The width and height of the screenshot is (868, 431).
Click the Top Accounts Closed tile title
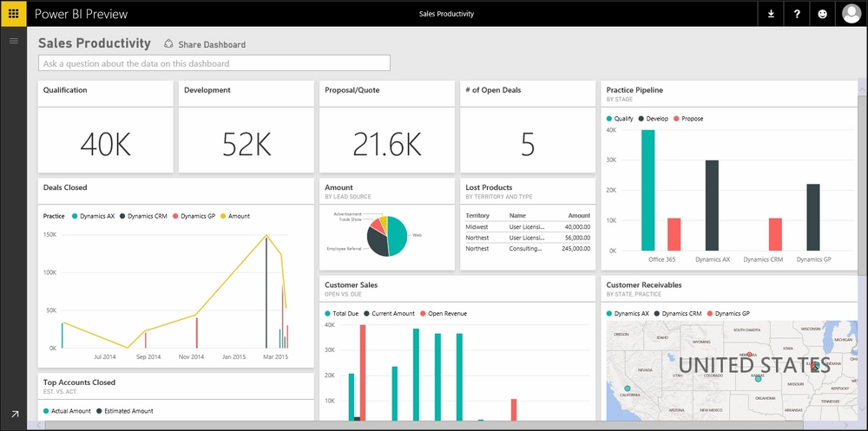point(79,382)
